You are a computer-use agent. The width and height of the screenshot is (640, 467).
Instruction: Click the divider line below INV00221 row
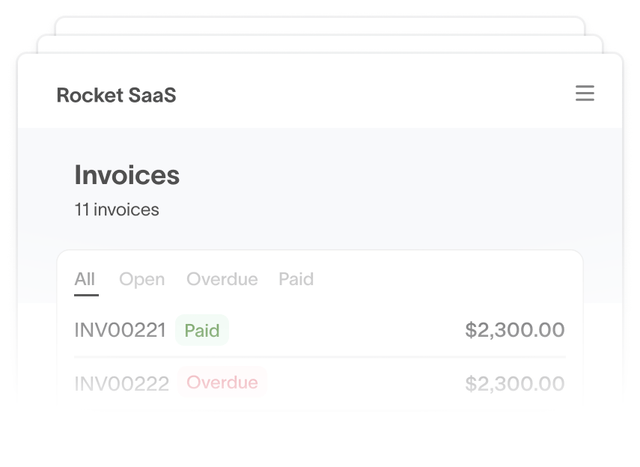tap(320, 357)
